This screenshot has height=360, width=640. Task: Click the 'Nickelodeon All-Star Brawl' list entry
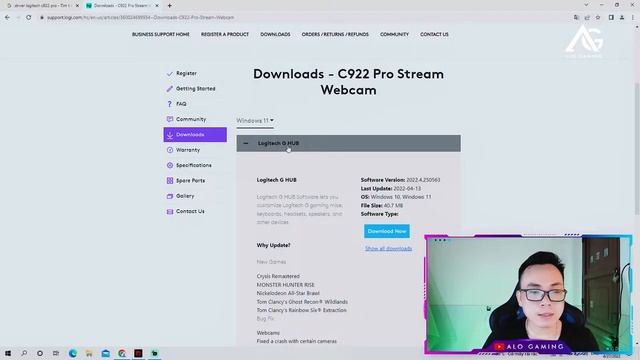tap(288, 293)
